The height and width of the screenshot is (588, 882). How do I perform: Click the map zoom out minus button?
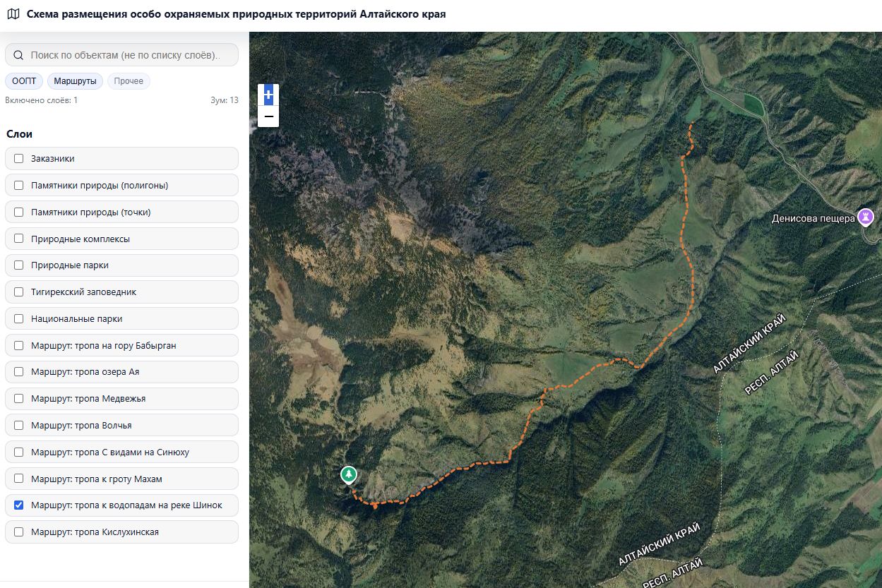268,116
